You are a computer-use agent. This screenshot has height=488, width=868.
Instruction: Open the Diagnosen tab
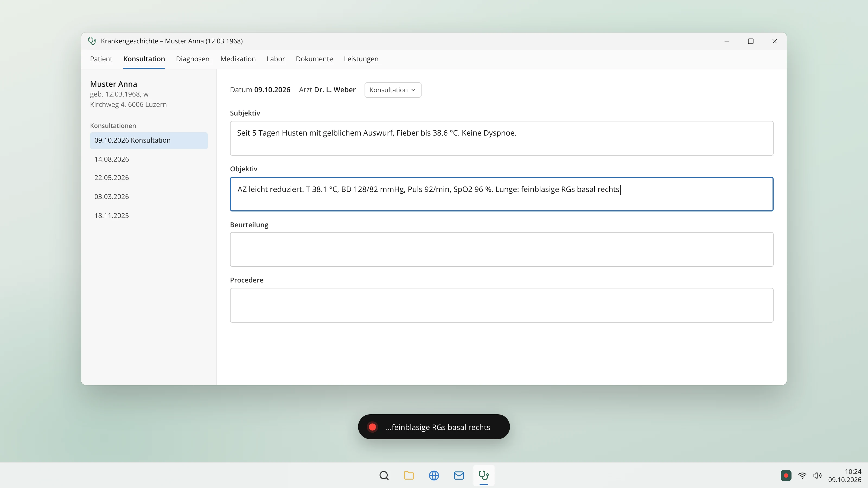192,59
